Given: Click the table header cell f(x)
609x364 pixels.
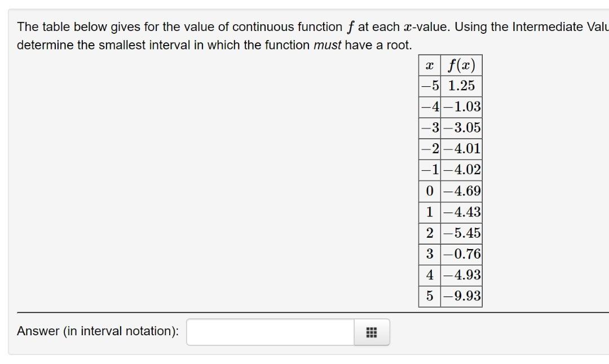Looking at the screenshot, I should pyautogui.click(x=461, y=64).
